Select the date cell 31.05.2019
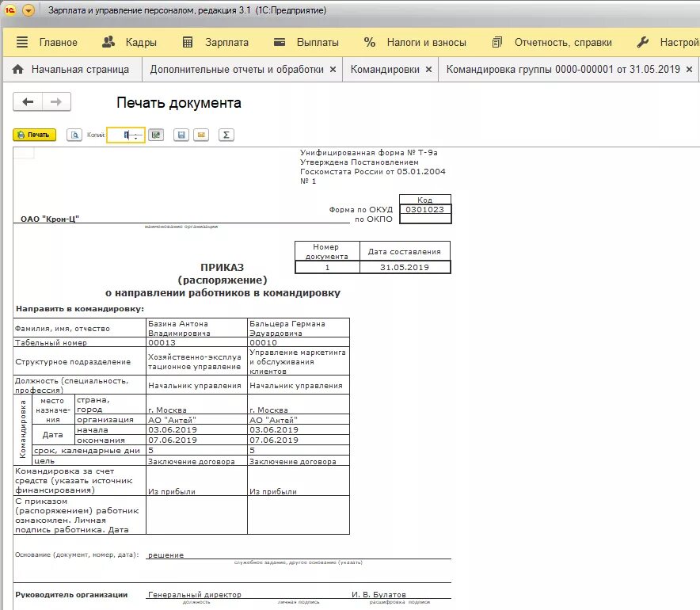 405,267
